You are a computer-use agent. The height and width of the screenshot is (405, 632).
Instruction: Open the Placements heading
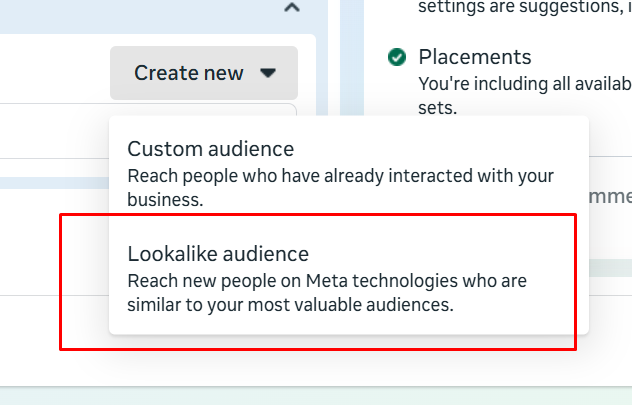pos(474,57)
